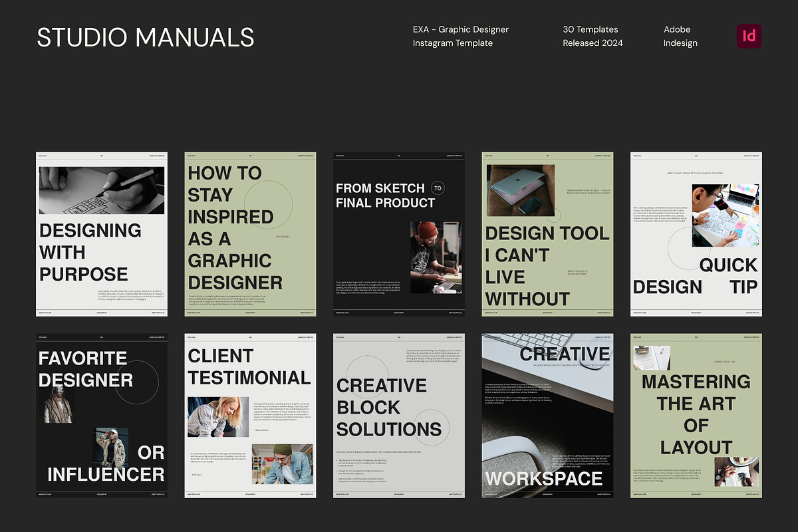This screenshot has width=798, height=532.
Task: Click the bearded man in red beanie photo
Action: 436,257
